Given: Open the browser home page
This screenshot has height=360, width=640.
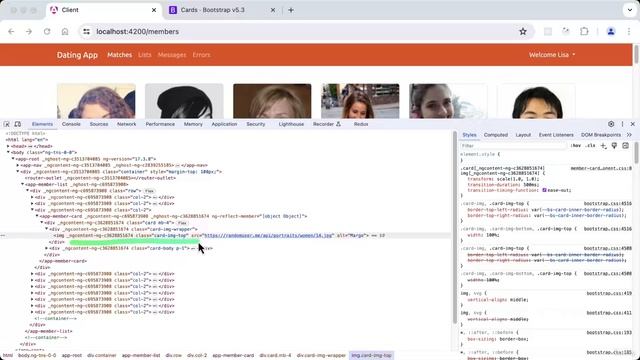Looking at the screenshot, I should pos(65,31).
